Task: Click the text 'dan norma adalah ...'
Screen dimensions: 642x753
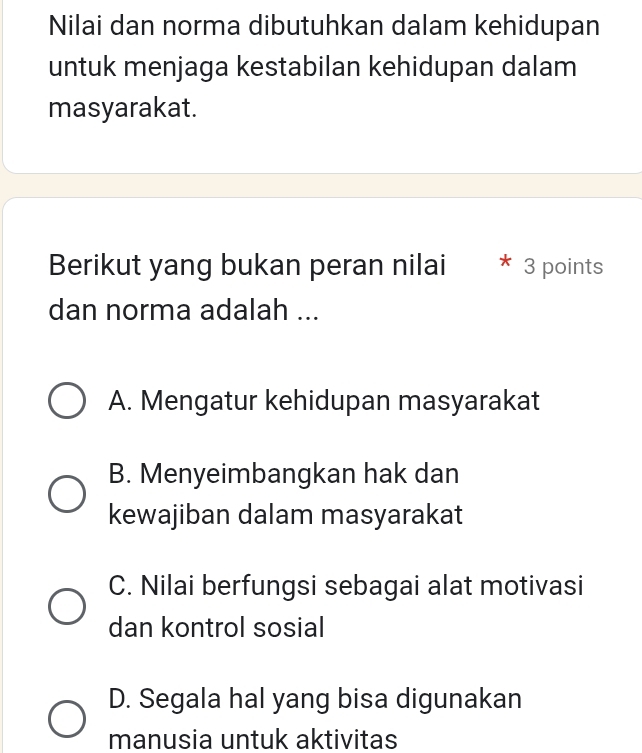Action: point(183,310)
